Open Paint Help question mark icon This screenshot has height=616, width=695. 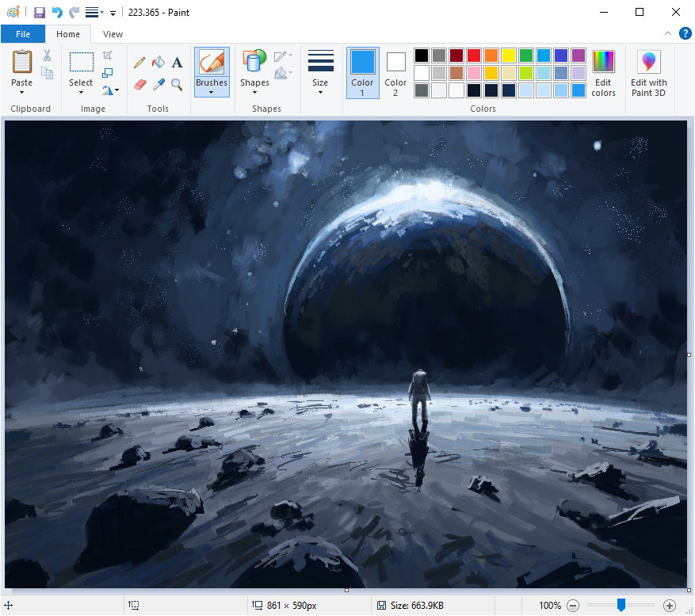click(685, 34)
